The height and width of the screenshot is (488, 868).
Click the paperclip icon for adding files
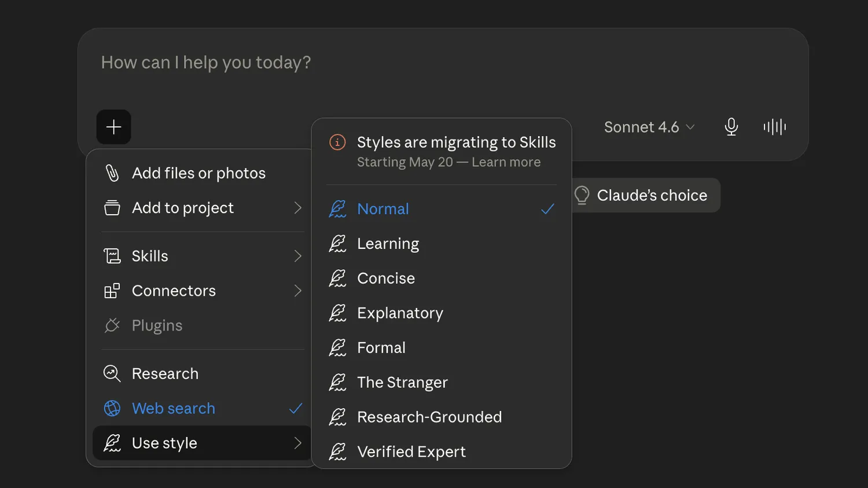(x=112, y=173)
